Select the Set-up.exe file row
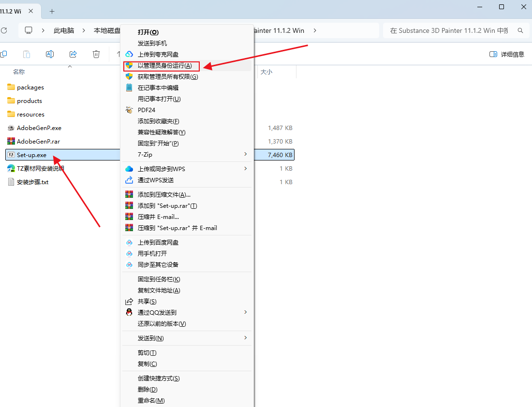The width and height of the screenshot is (532, 407). tap(63, 155)
